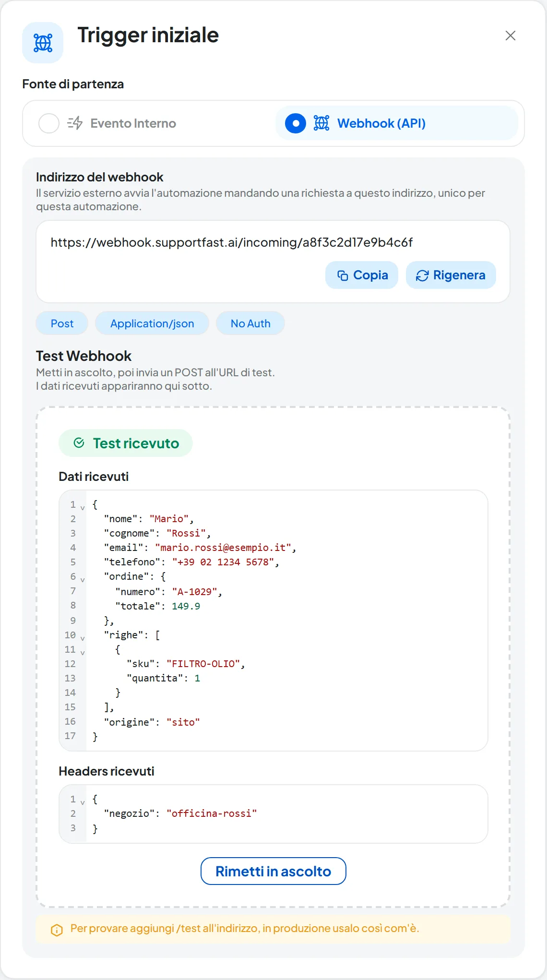Click the lightning icon next to Evento Interno
This screenshot has width=547, height=980.
(x=75, y=123)
